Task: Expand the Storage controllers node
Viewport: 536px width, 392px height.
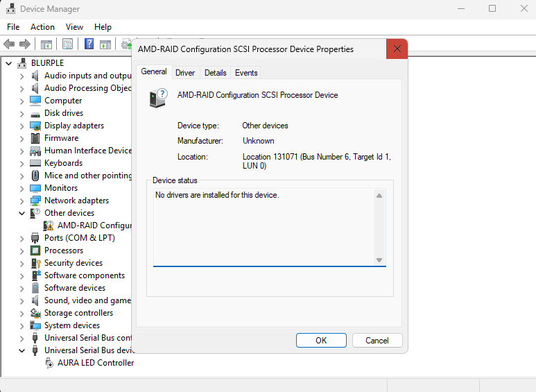Action: (22, 314)
